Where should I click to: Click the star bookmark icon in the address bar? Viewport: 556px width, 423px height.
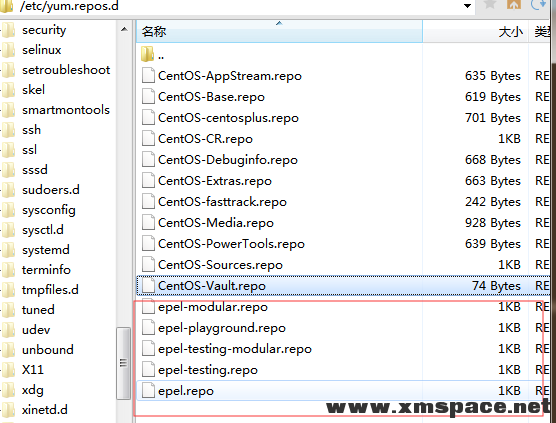[x=490, y=4]
